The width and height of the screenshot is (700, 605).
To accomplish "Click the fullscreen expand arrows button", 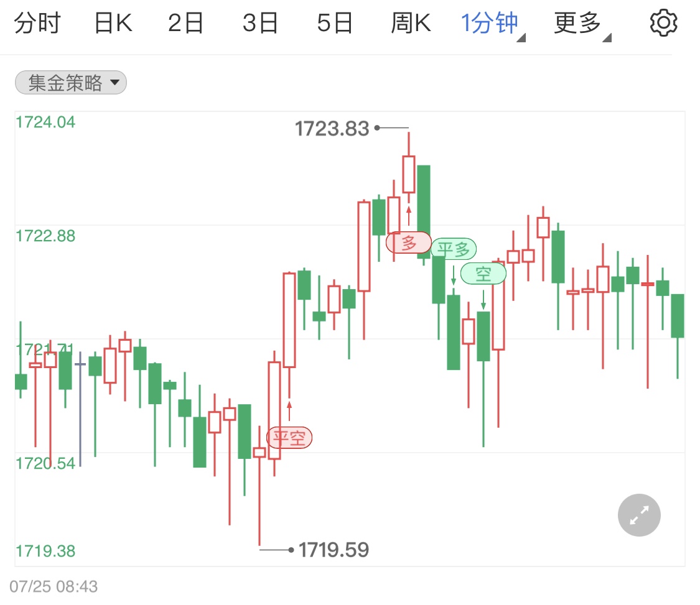I will click(639, 515).
